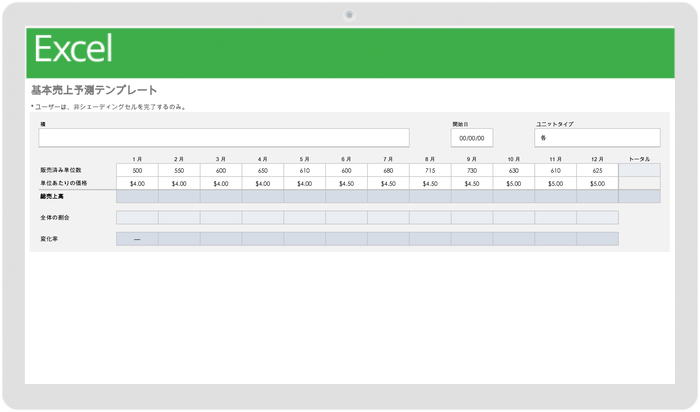The height and width of the screenshot is (412, 700).
Task: Click the June units sold cell
Action: 346,170
